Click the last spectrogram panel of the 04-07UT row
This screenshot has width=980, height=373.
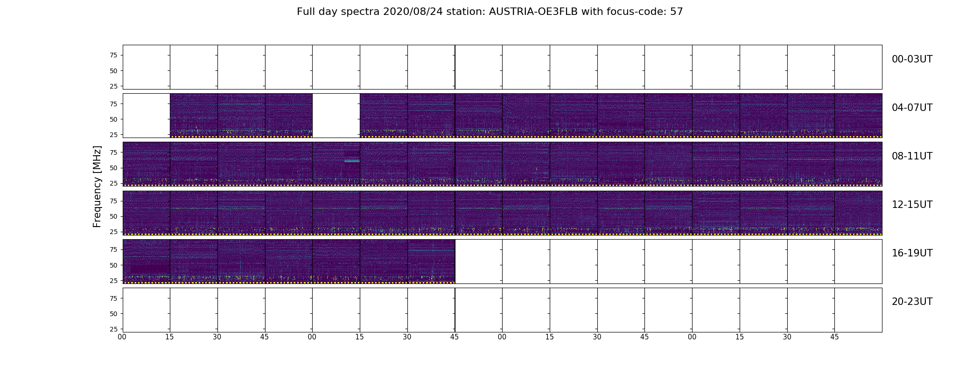[x=858, y=116]
